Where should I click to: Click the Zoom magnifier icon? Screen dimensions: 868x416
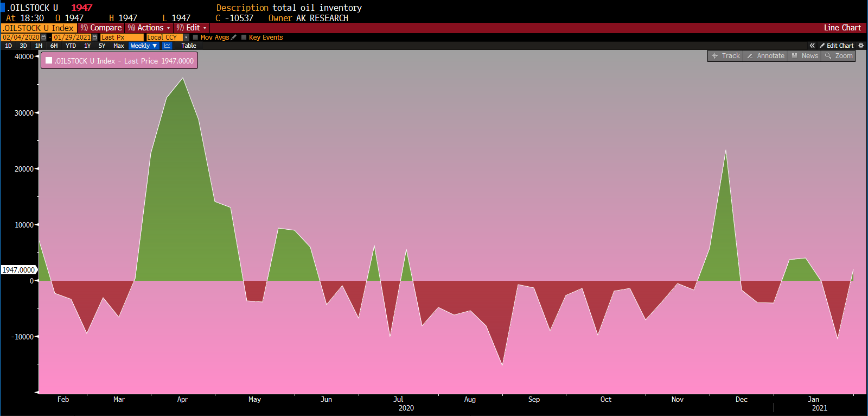(828, 56)
